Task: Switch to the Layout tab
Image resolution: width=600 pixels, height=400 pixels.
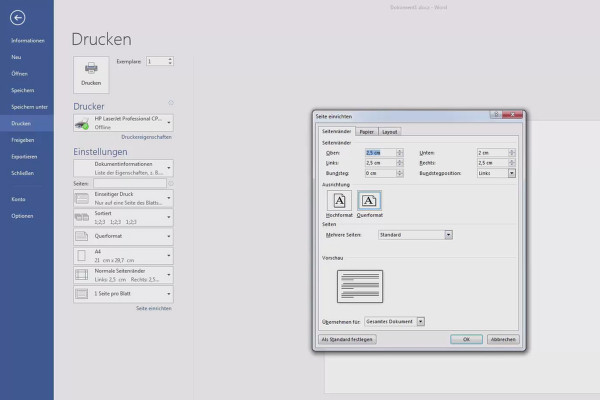Action: (x=390, y=132)
